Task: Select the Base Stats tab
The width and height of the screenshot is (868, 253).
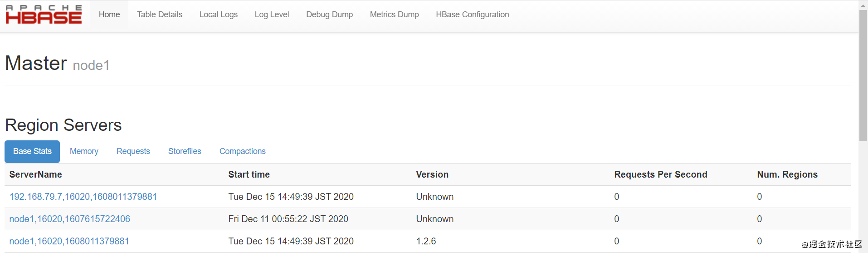Action: pos(32,151)
